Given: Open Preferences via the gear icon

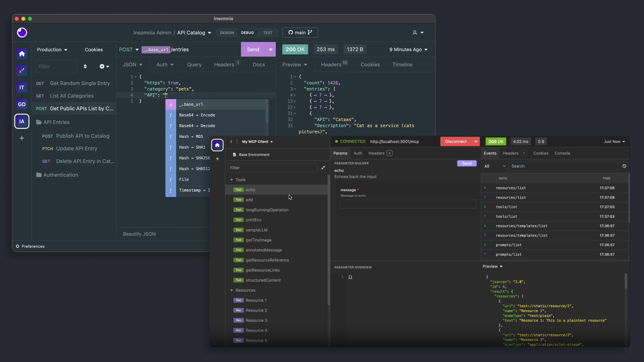Looking at the screenshot, I should 18,246.
